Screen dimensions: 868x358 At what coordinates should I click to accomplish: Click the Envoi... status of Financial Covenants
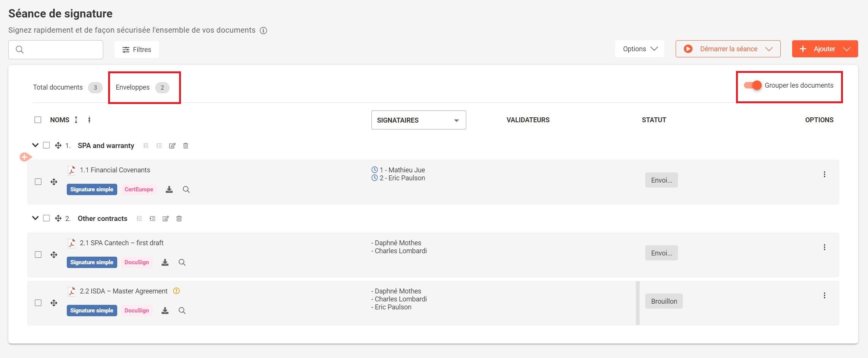point(661,180)
